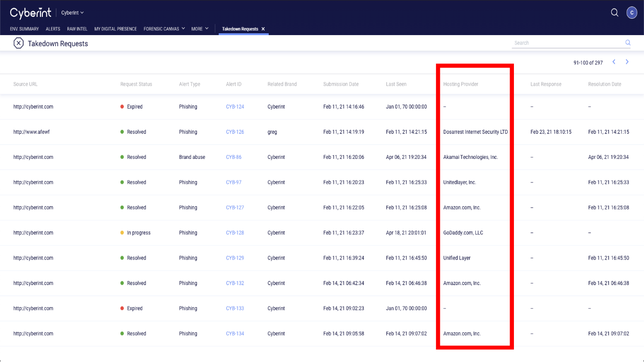This screenshot has height=362, width=644.
Task: Open My Digital Presence
Action: 116,29
